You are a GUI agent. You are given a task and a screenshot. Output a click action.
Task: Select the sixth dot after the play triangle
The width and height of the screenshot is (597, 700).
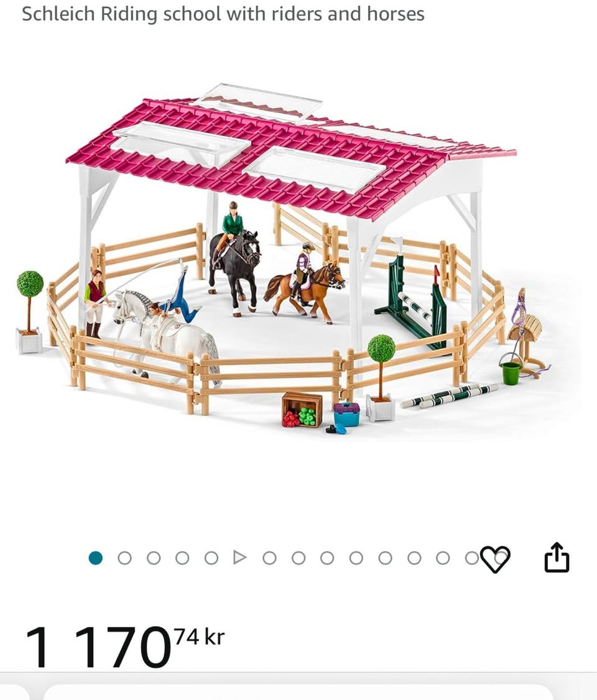[x=414, y=558]
